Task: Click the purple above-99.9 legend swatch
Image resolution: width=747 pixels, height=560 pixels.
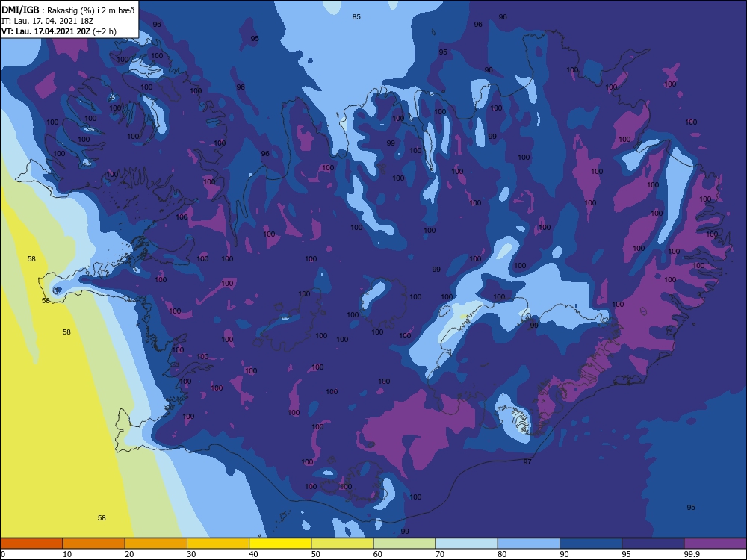Action: pyautogui.click(x=715, y=544)
